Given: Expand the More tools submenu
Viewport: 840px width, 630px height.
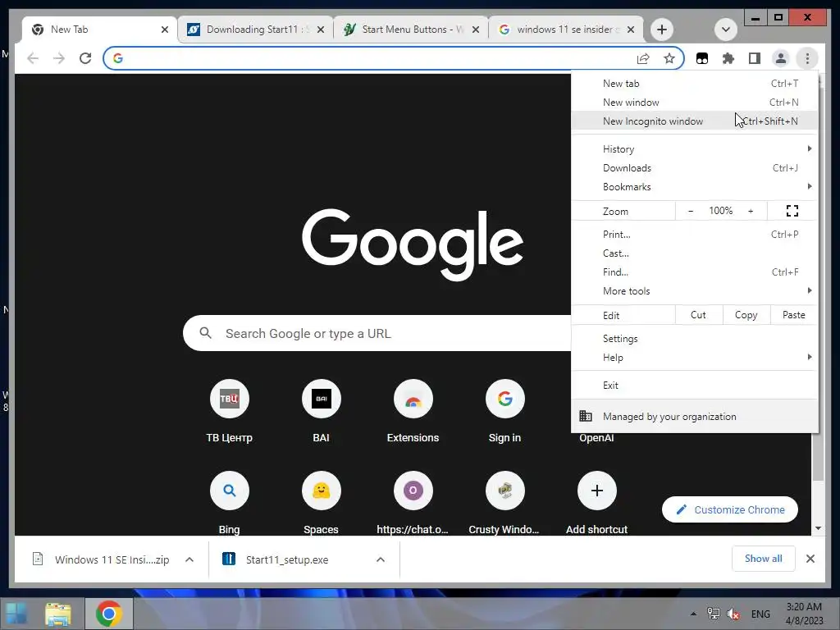Looking at the screenshot, I should (x=695, y=291).
